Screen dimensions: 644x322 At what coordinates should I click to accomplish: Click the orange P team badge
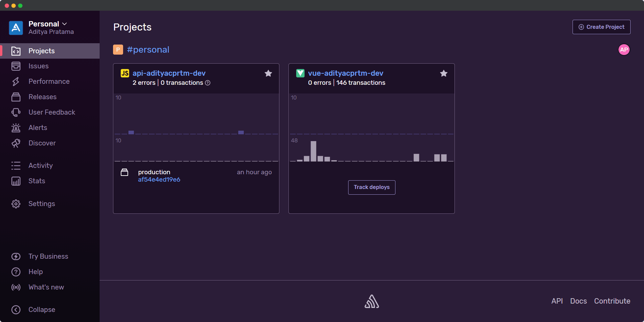click(x=118, y=50)
